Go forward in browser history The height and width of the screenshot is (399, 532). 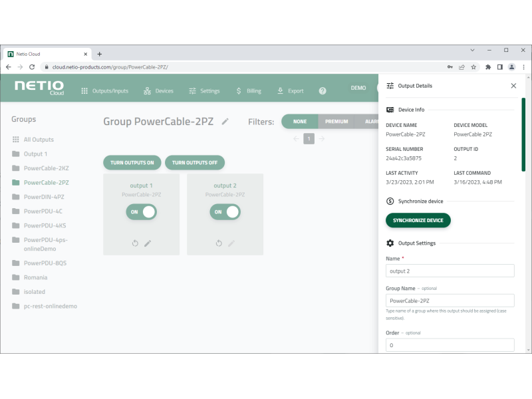[x=20, y=67]
